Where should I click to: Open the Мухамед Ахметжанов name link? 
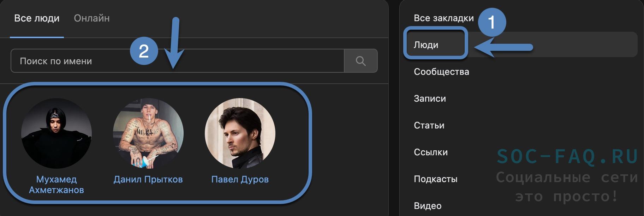56,185
